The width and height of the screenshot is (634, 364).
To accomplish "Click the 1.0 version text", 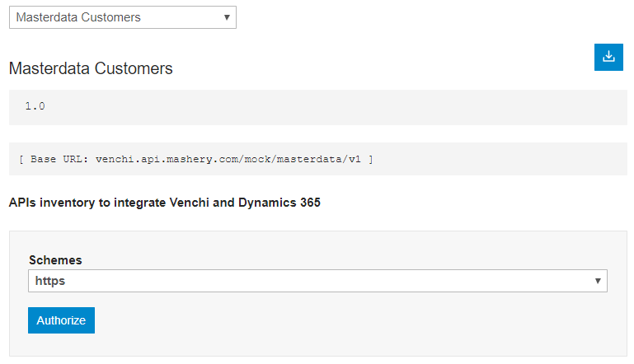I will tap(35, 106).
